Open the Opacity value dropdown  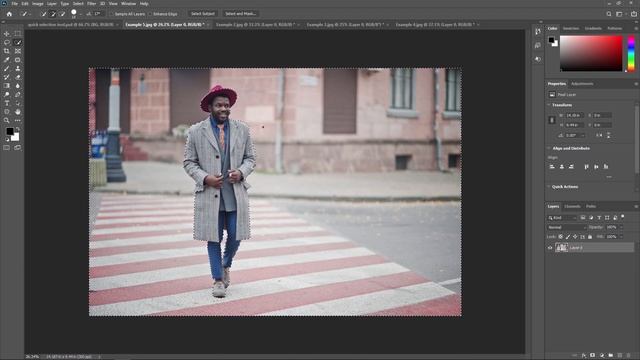tap(621, 227)
